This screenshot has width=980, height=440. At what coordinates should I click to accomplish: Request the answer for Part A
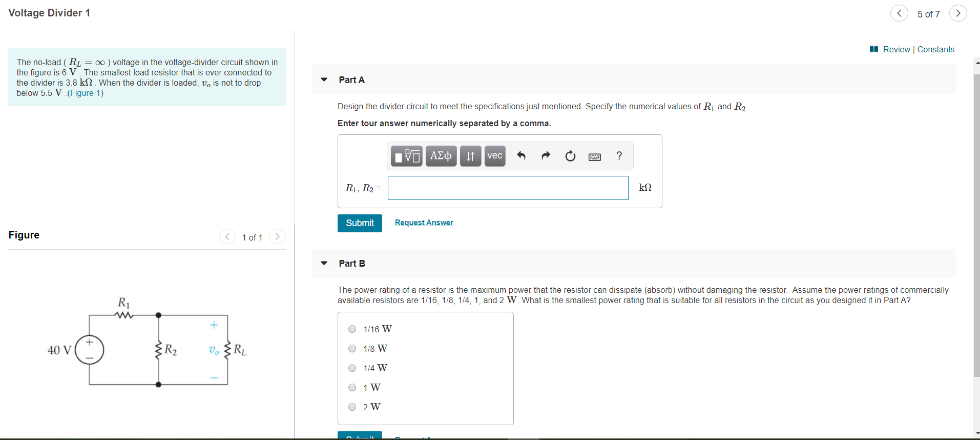pyautogui.click(x=424, y=223)
